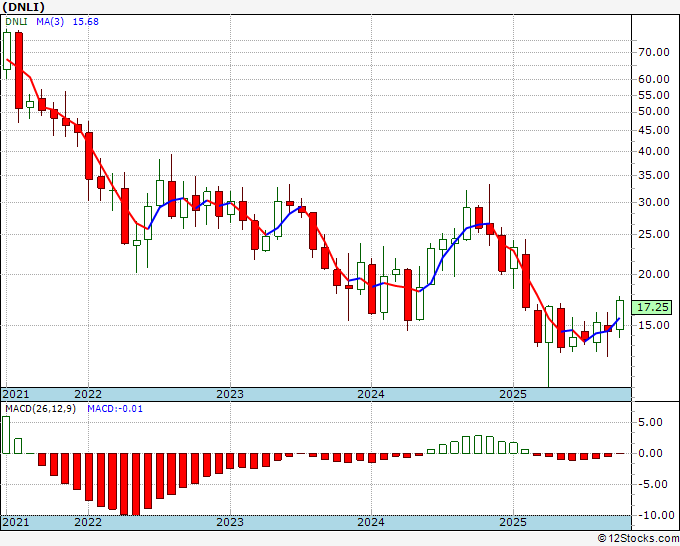
Task: Select 2024 on the price chart time axis
Action: coord(371,394)
